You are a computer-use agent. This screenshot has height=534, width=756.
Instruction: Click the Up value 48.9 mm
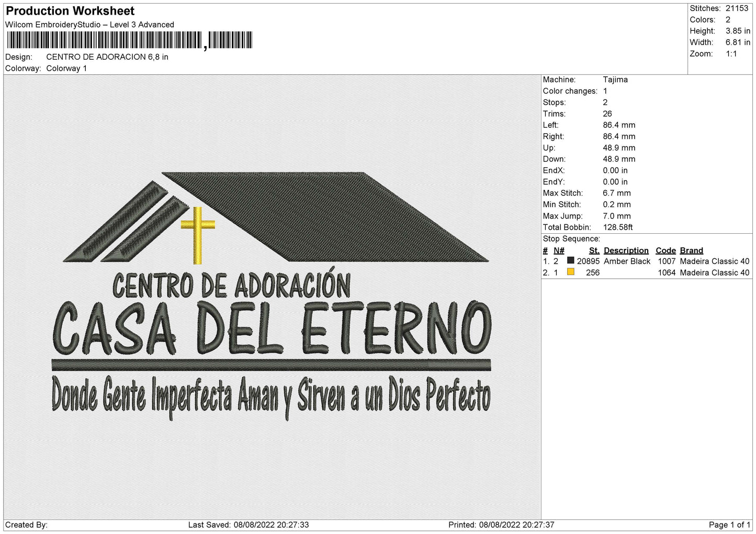[619, 147]
